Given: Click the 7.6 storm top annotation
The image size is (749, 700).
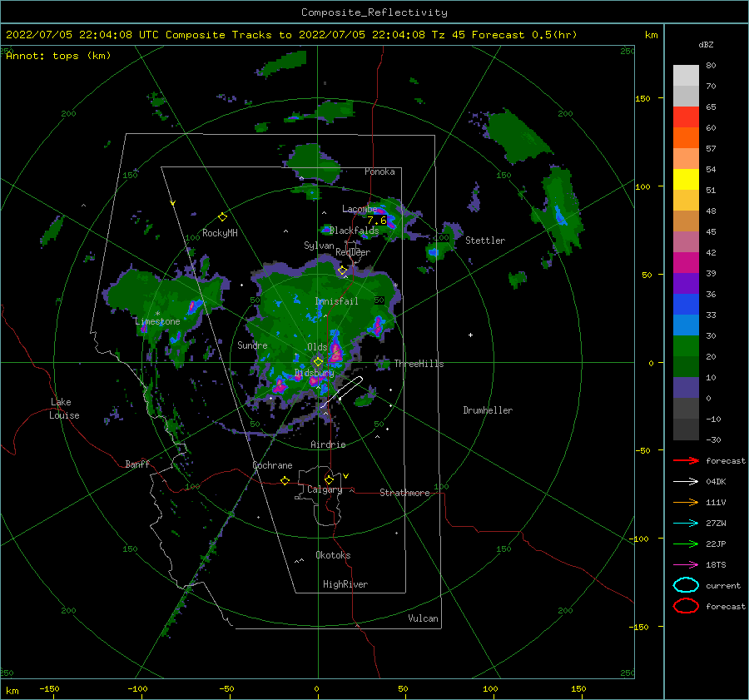Looking at the screenshot, I should pyautogui.click(x=376, y=221).
